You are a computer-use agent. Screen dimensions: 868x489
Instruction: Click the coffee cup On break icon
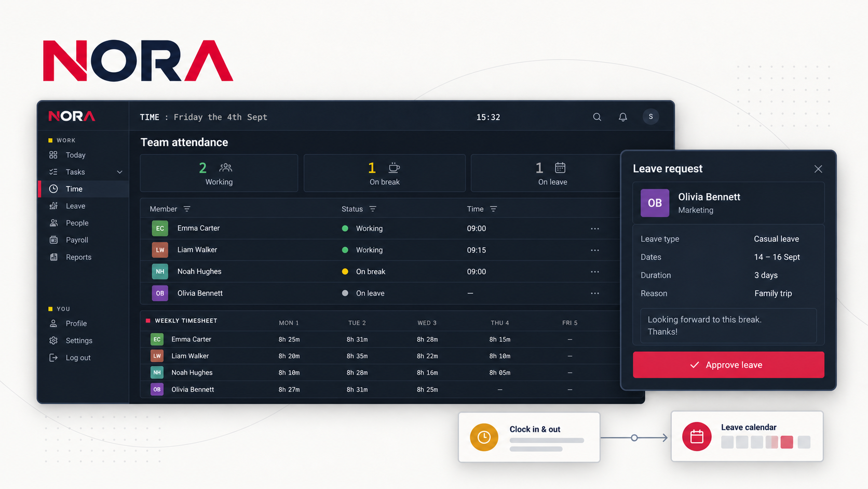(394, 167)
